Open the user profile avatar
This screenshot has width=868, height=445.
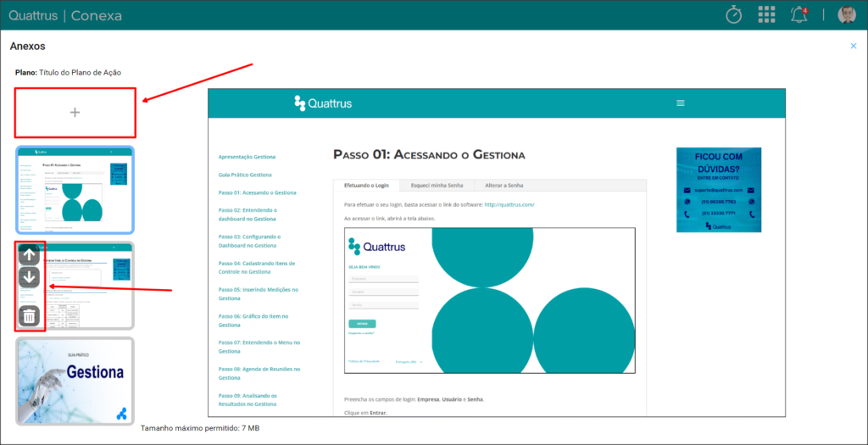(x=847, y=15)
